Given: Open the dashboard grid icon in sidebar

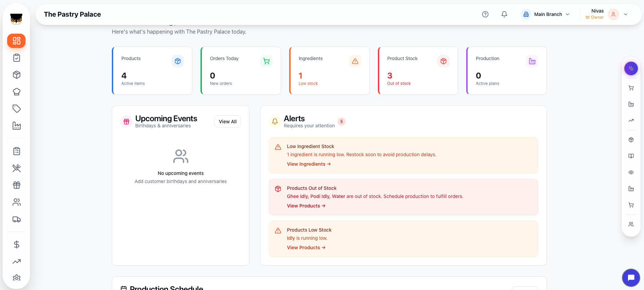Looking at the screenshot, I should (16, 41).
